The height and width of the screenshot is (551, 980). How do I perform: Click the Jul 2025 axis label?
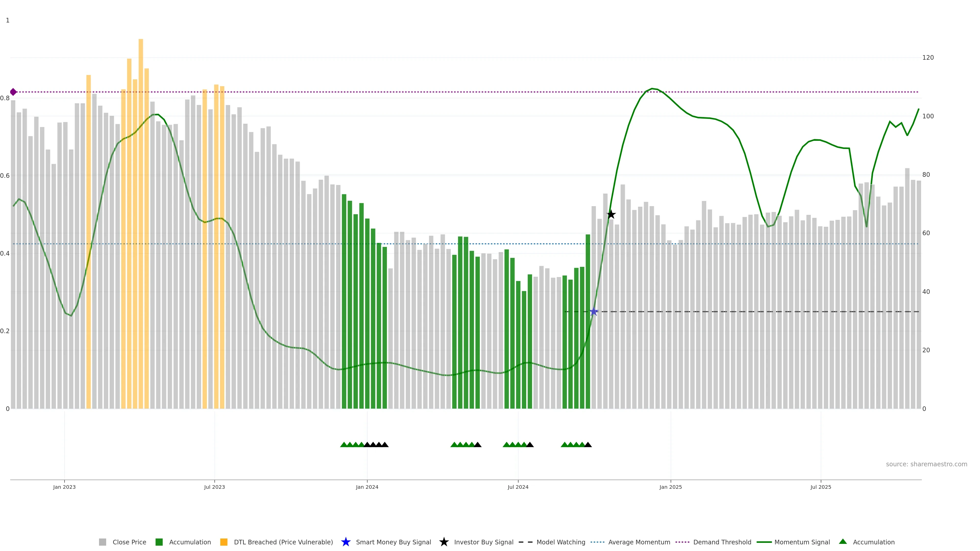(820, 487)
